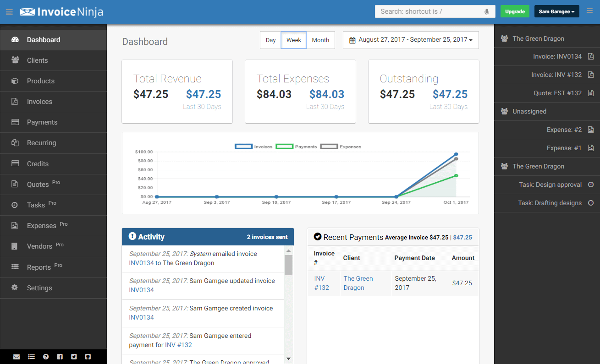600x364 pixels.
Task: Click the microphone voice search icon
Action: (487, 12)
